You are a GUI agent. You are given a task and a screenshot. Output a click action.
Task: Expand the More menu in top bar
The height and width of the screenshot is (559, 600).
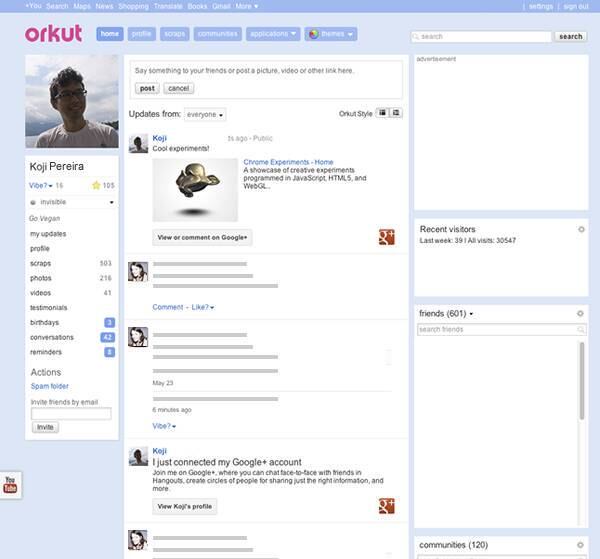point(246,6)
